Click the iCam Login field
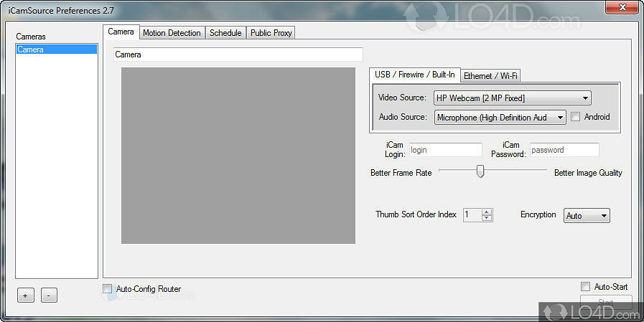This screenshot has height=322, width=644. [x=446, y=150]
